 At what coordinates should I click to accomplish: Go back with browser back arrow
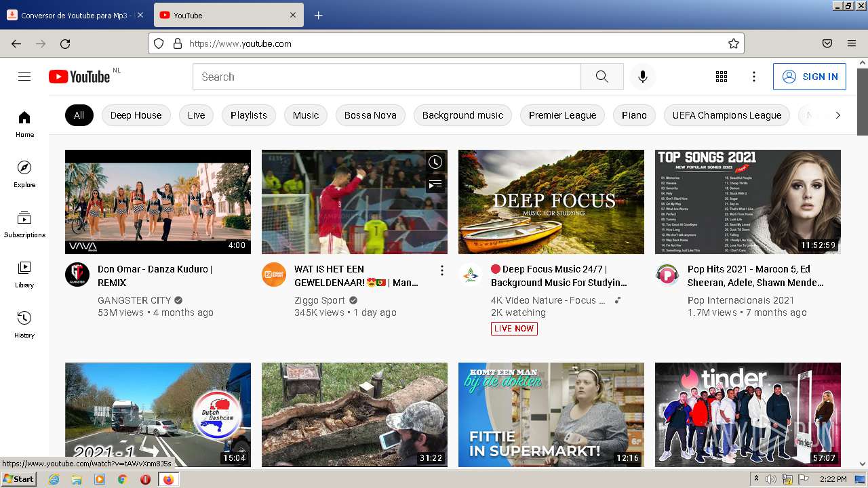click(16, 43)
